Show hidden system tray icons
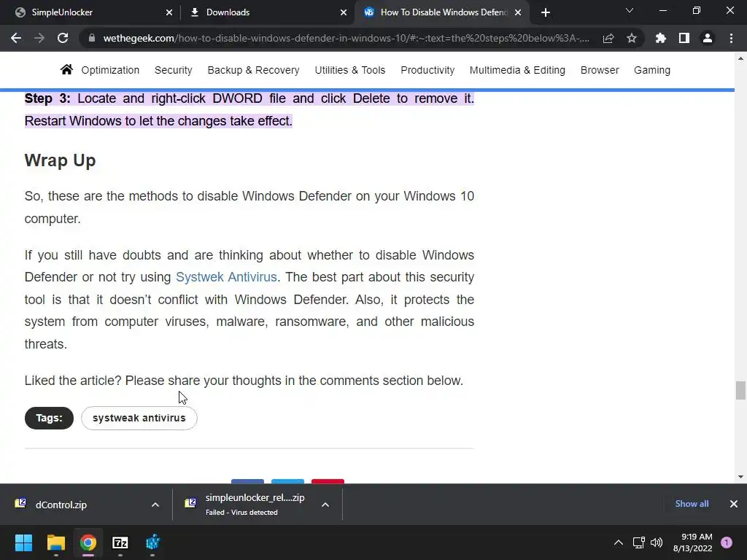Viewport: 747px width, 560px height. (619, 542)
